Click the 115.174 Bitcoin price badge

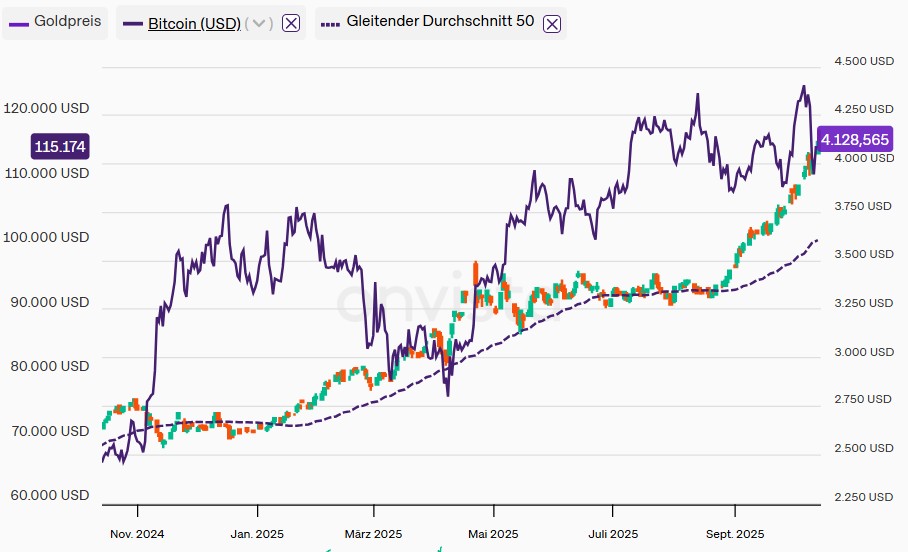(x=60, y=147)
